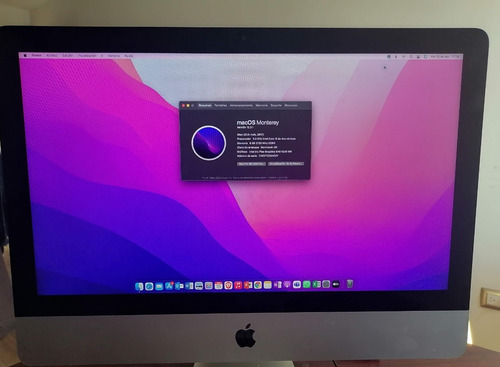Screen dimensions: 500x367
Task: Launch WhatsApp from the Dock
Action: (x=307, y=284)
